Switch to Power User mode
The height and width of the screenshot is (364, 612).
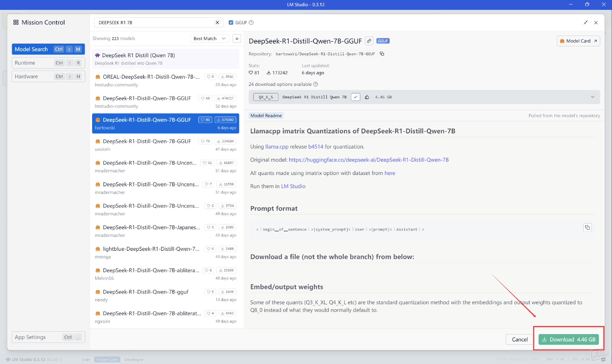(x=107, y=360)
